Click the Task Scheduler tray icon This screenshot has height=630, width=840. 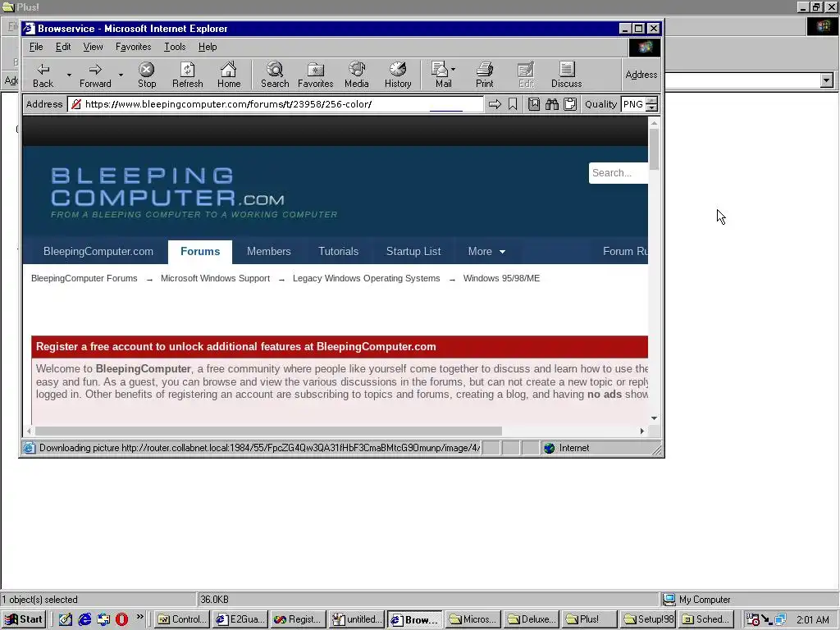coord(753,619)
